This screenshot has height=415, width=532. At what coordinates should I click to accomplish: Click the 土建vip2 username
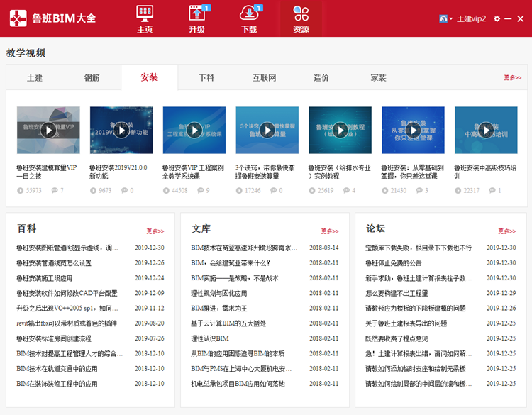click(472, 18)
